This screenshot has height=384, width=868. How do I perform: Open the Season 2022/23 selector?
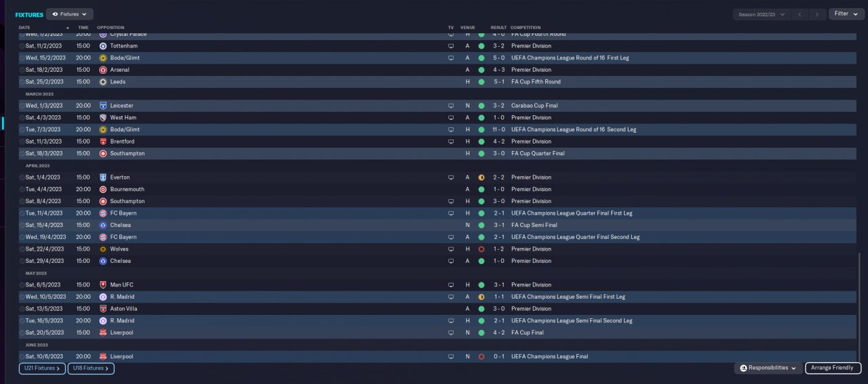point(762,14)
